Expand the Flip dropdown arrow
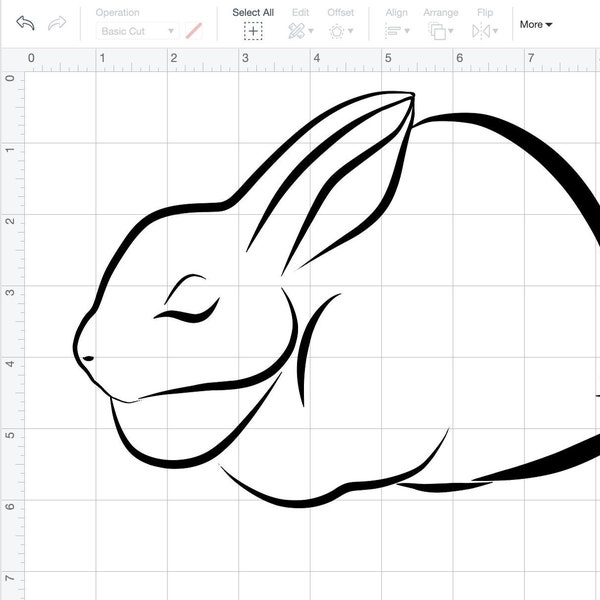This screenshot has height=600, width=600. (x=495, y=31)
